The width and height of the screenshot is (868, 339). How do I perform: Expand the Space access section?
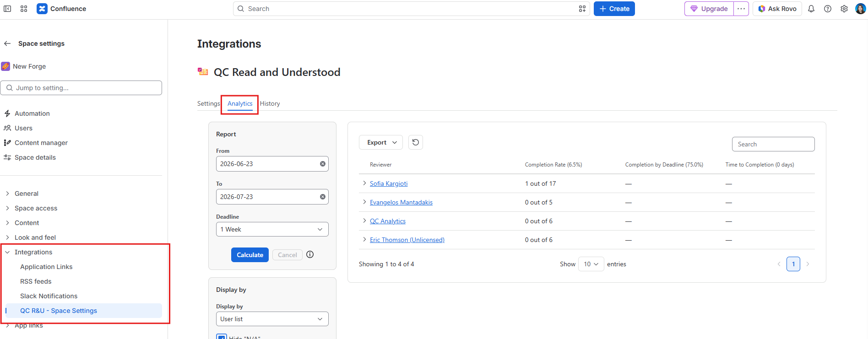click(7, 208)
